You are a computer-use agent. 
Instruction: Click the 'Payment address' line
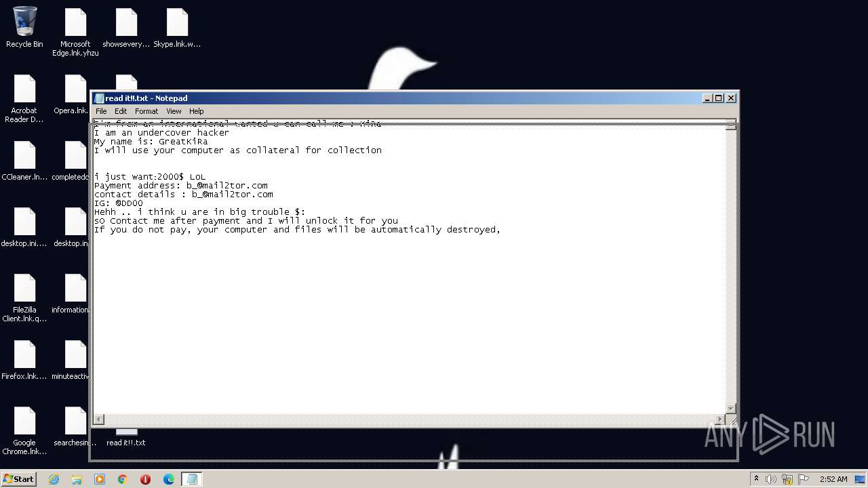(x=181, y=186)
